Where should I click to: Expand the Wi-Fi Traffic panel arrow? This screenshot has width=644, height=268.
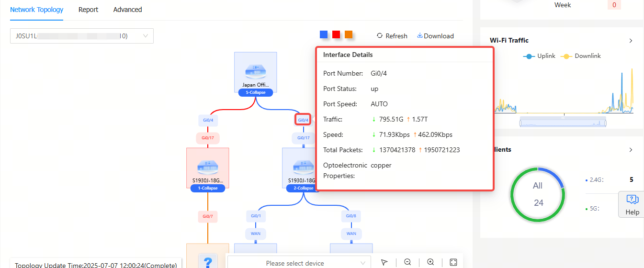click(631, 41)
